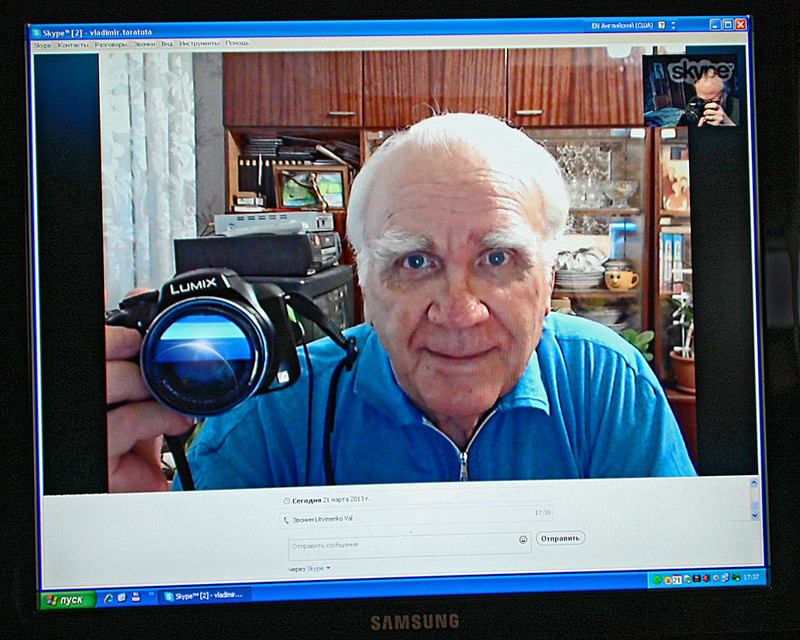
Task: Click the third Quick Launch red icon
Action: coord(136,597)
